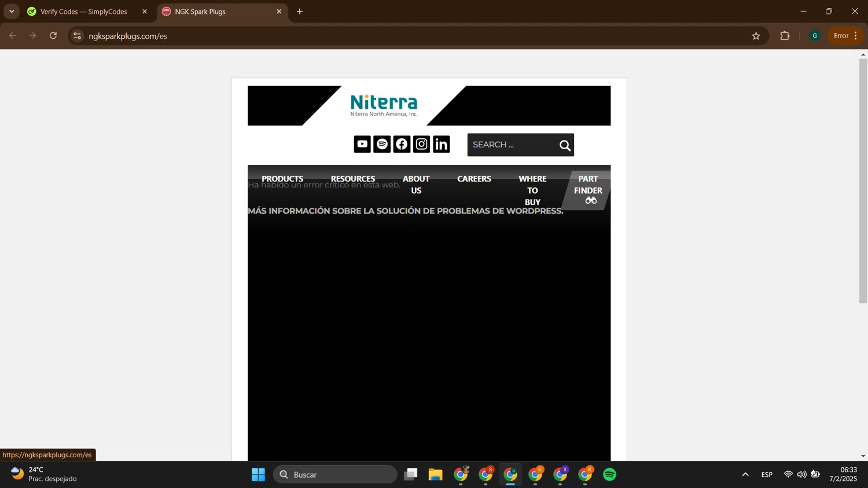Open the volume control in tray
Image resolution: width=868 pixels, height=488 pixels.
point(801,475)
